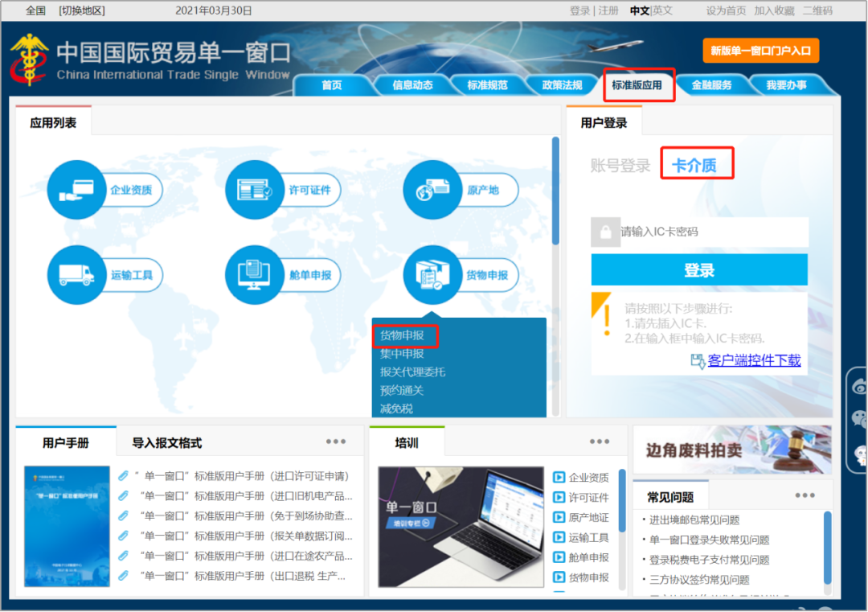The height and width of the screenshot is (612, 868).
Task: Click 加入收藏 link
Action: tap(774, 10)
